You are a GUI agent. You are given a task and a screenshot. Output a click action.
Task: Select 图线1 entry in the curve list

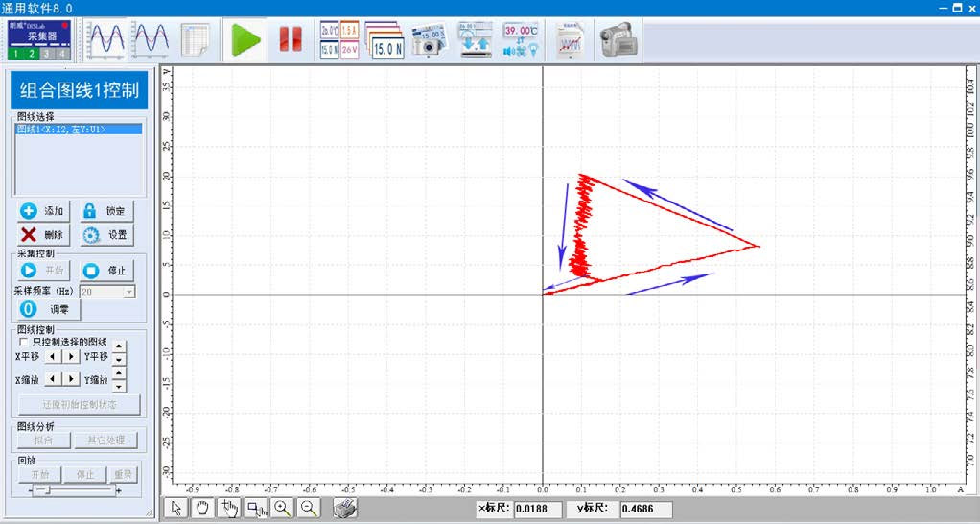(x=60, y=129)
